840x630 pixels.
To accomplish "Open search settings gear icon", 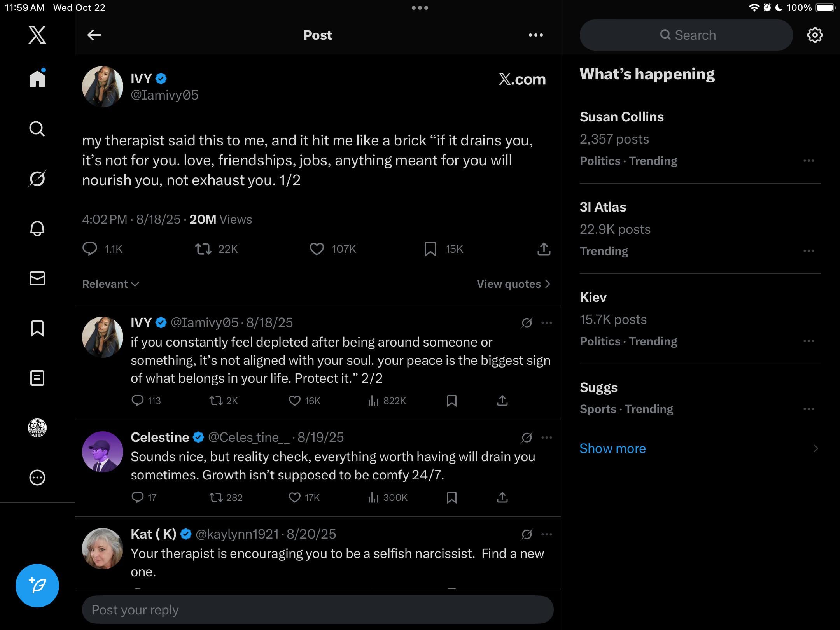I will click(x=815, y=35).
